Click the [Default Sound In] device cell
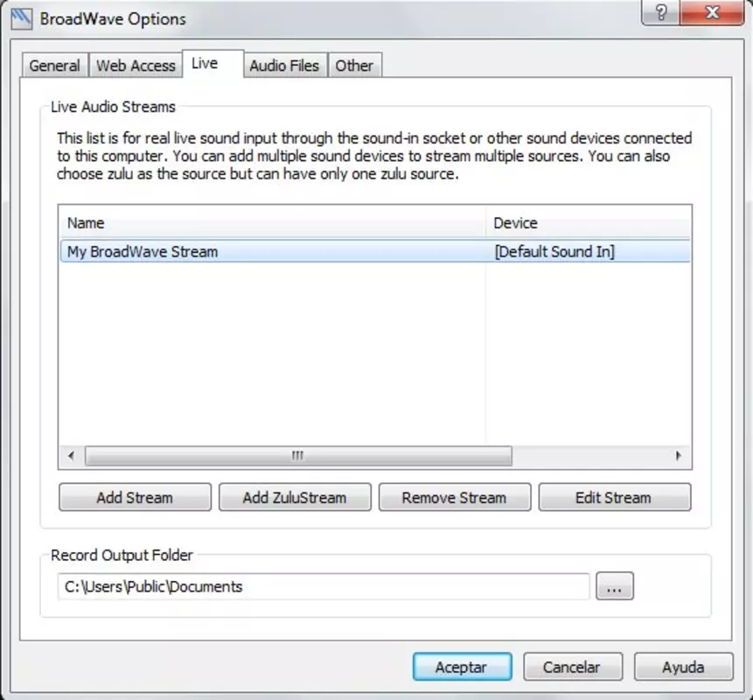 click(x=554, y=252)
